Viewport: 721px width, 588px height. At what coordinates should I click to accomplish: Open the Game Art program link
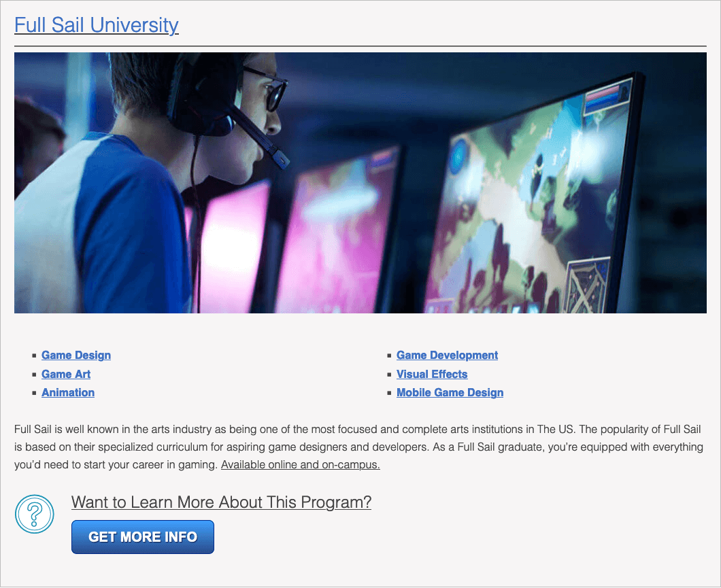click(x=66, y=374)
